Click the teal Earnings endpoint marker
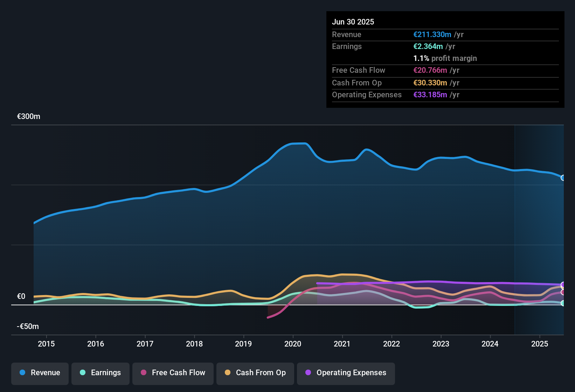The height and width of the screenshot is (392, 575). (x=563, y=303)
